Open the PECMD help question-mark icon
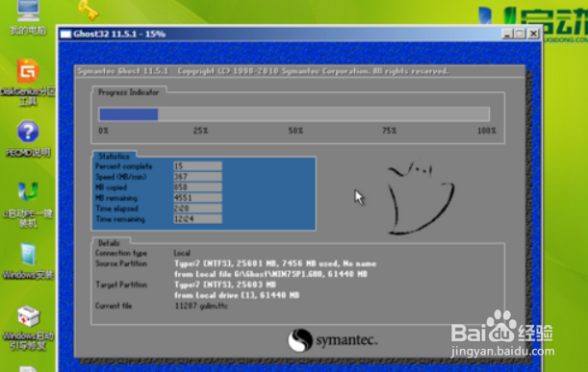Screen dimensions: 588x372 tap(28, 132)
